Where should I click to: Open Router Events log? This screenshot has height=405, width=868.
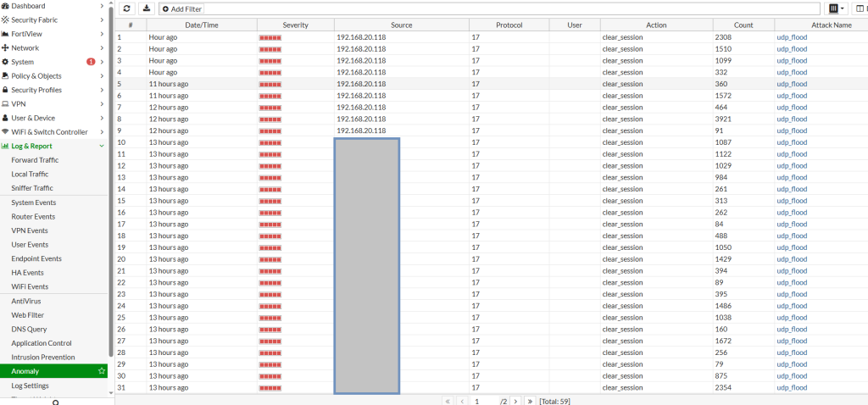(33, 217)
